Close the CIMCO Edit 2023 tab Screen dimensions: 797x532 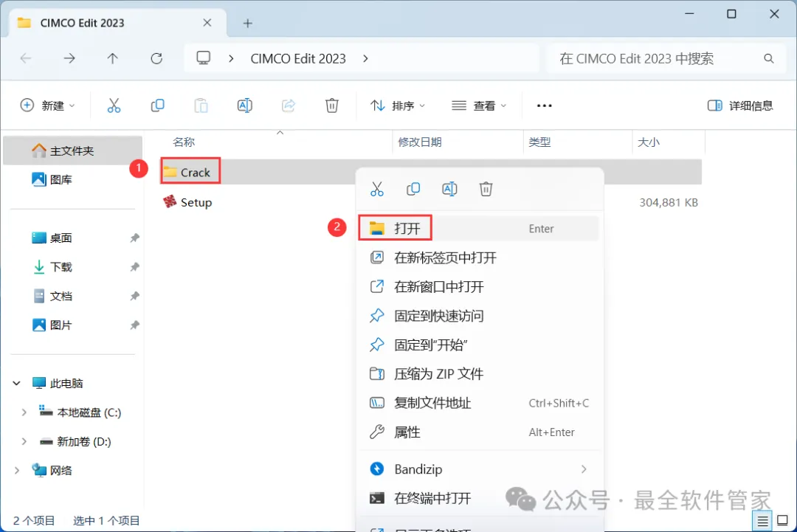207,23
